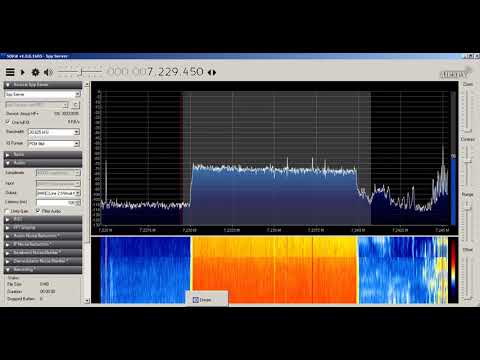Open the Spy Server source dropdown

coord(43,94)
